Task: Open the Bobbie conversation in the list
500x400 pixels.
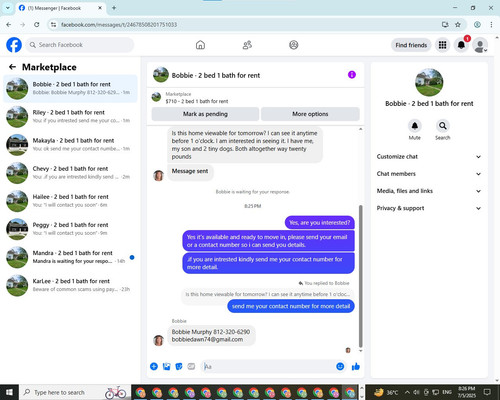Action: pos(70,88)
